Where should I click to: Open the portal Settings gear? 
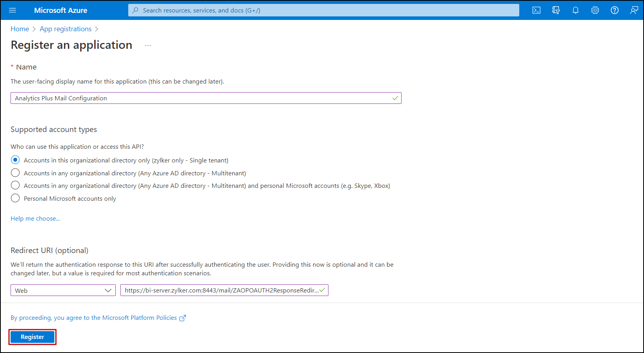(x=595, y=10)
